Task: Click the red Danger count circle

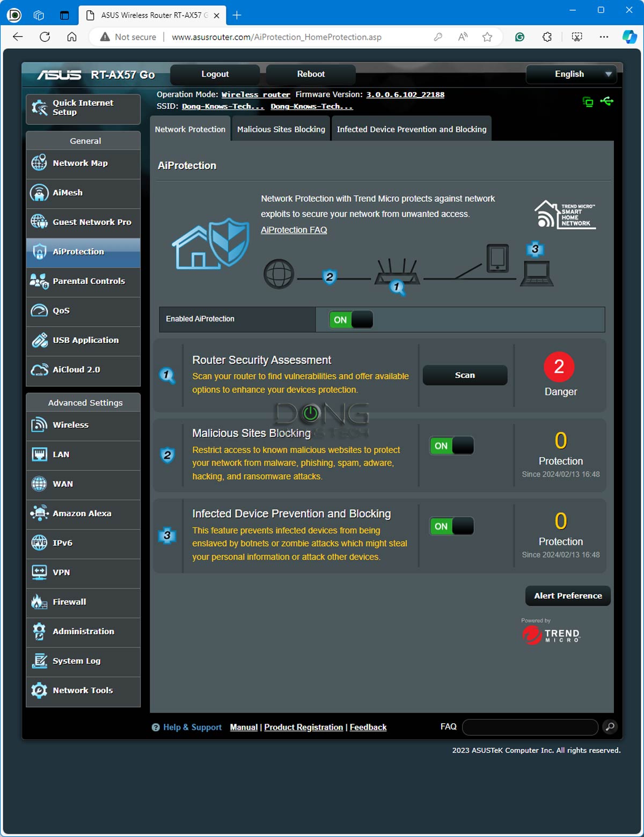Action: pyautogui.click(x=559, y=367)
